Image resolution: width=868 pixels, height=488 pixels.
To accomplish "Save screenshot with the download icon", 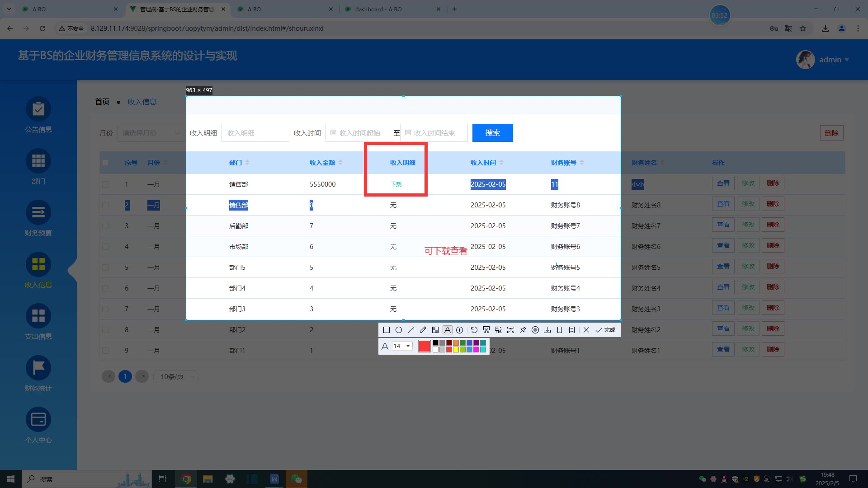I will pyautogui.click(x=547, y=330).
